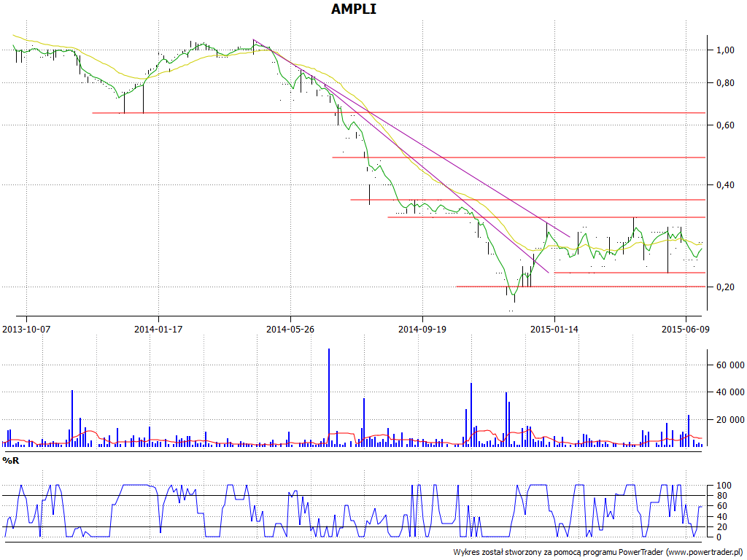Click the 0,20 price axis label
747x560 pixels.
coord(725,287)
